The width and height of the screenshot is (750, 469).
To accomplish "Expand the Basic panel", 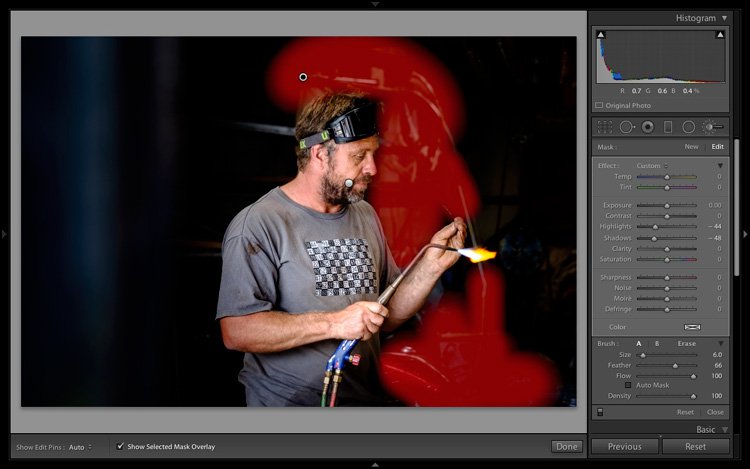I will 724,429.
